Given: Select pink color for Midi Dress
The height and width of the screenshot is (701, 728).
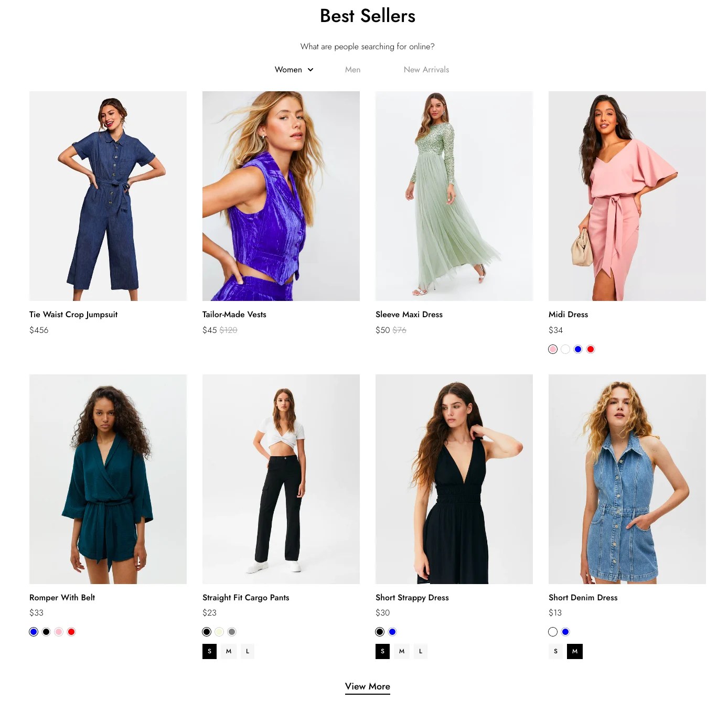Looking at the screenshot, I should click(553, 349).
